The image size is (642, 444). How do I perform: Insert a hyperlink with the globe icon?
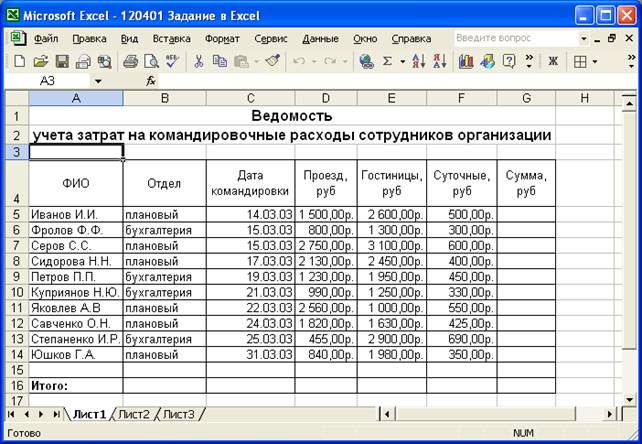[x=366, y=62]
